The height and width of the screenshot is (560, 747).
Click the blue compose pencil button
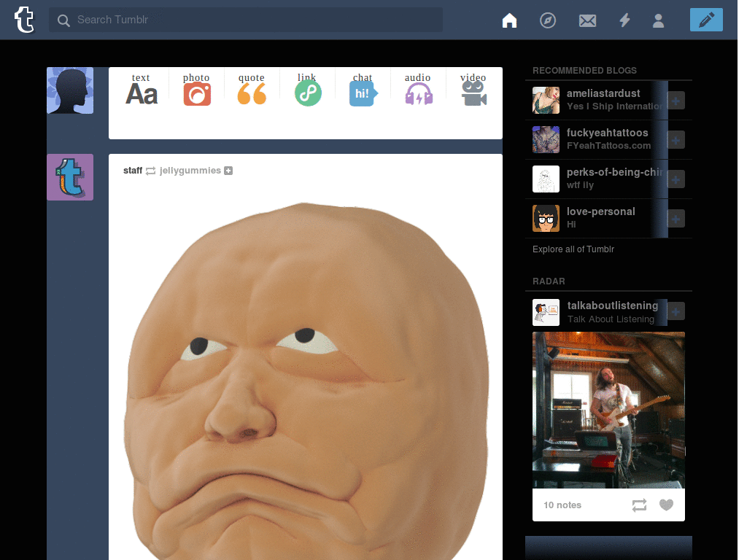coord(706,20)
